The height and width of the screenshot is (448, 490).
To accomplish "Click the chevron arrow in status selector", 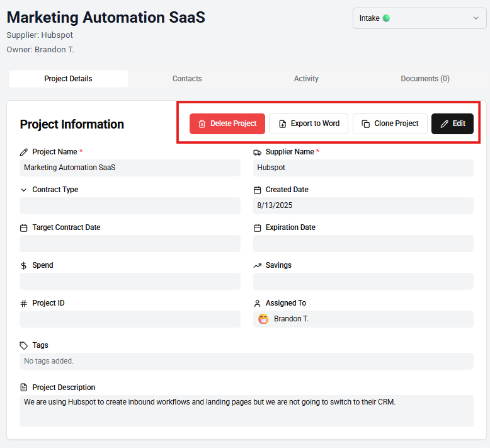I will coord(476,18).
